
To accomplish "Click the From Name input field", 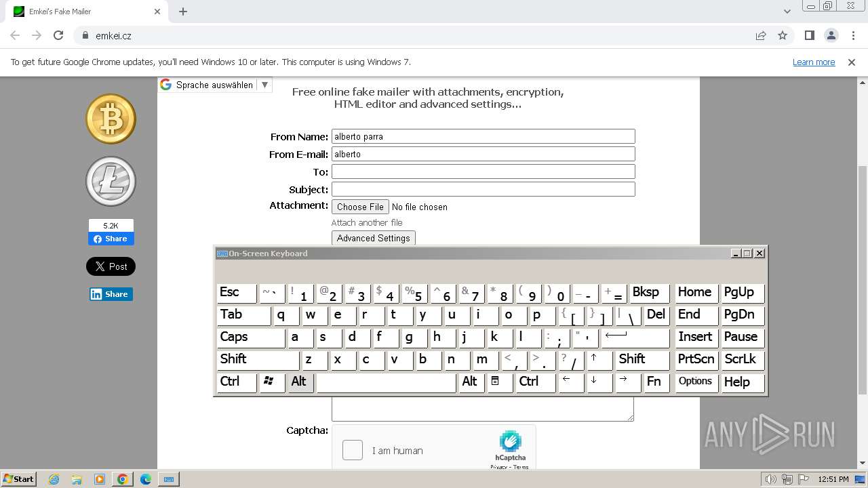I will (x=483, y=136).
